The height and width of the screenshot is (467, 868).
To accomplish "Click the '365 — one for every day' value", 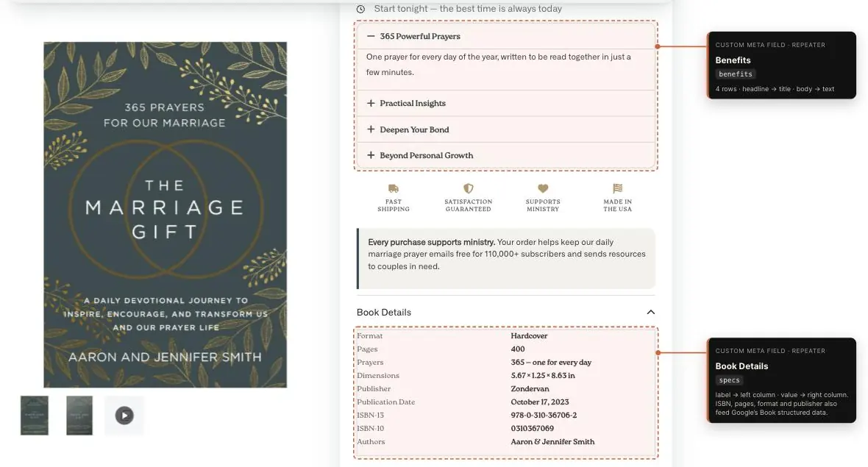I will pos(551,363).
